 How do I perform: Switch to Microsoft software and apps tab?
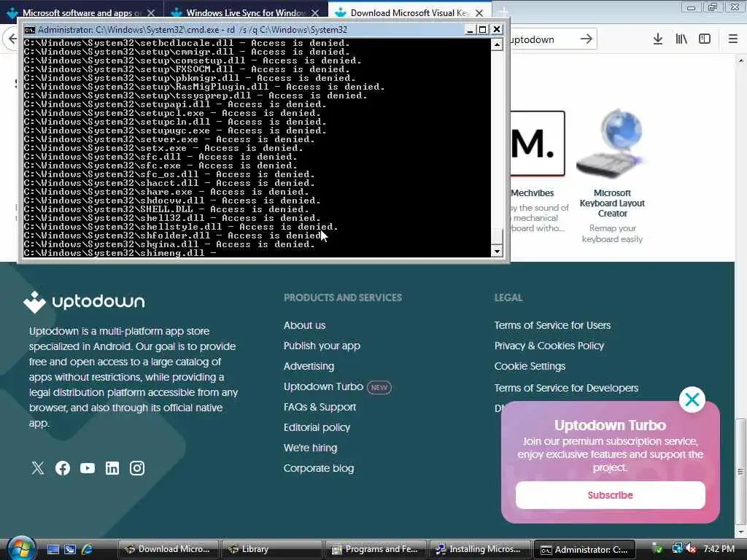[82, 13]
